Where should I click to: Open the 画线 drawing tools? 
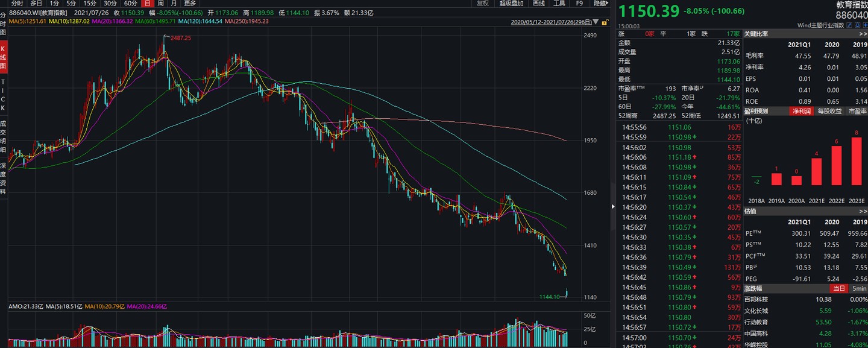[x=538, y=4]
